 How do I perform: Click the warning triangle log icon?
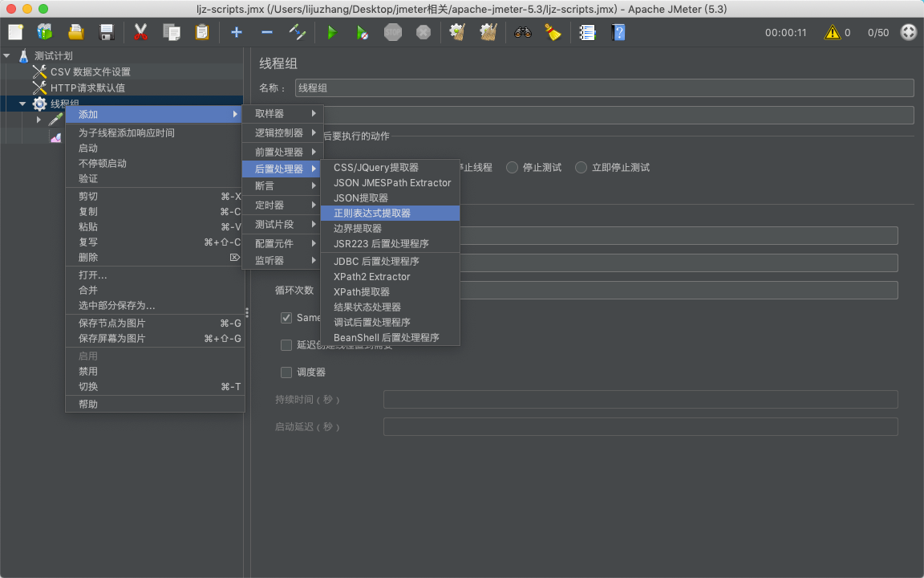tap(832, 32)
